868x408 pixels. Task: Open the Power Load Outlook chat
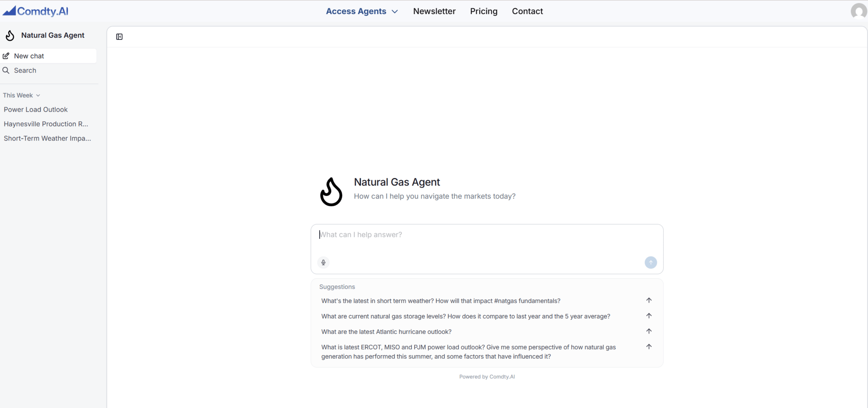coord(36,109)
